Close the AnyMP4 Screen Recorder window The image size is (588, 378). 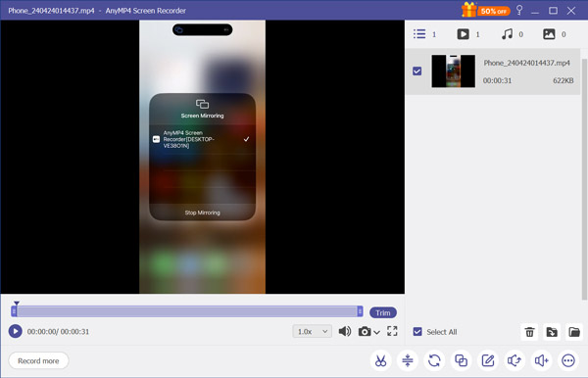pyautogui.click(x=571, y=11)
